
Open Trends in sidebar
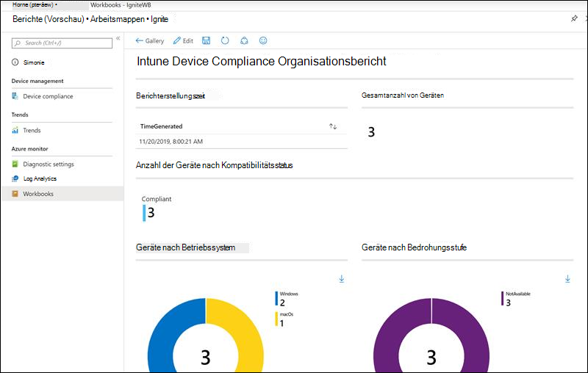pyautogui.click(x=32, y=130)
